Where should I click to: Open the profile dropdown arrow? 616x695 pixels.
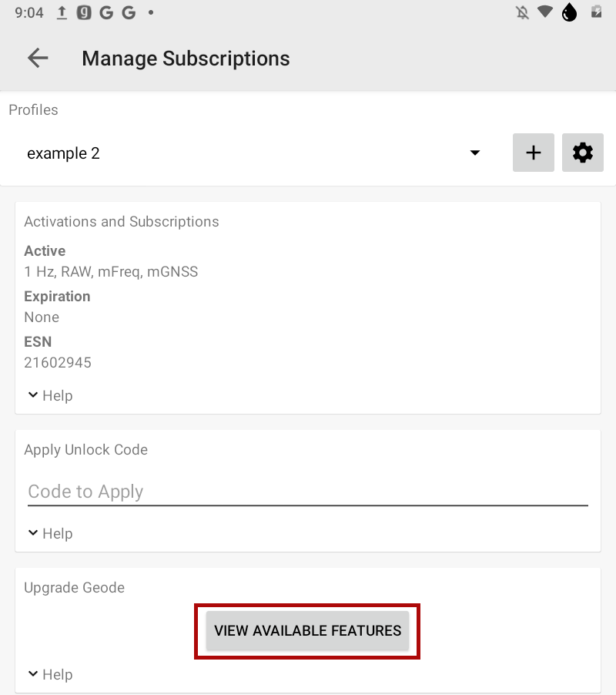click(475, 153)
